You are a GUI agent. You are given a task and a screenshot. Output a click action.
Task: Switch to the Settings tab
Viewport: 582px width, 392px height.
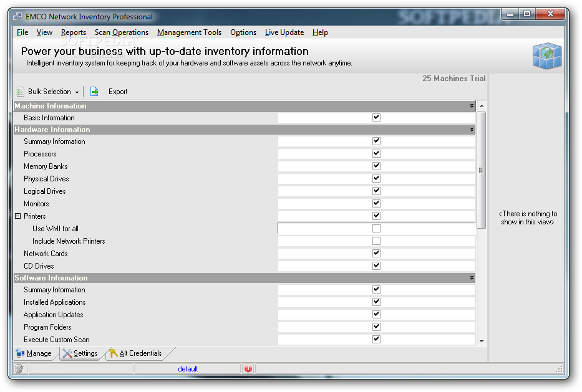(80, 353)
